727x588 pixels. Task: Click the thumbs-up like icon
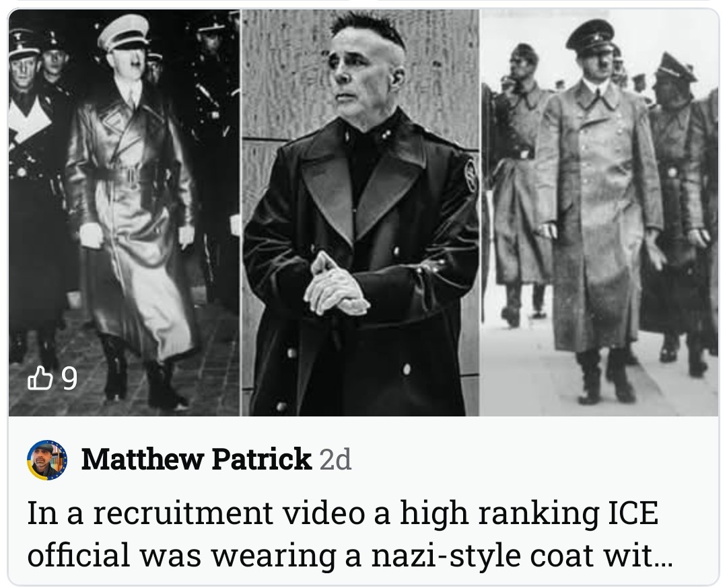[x=40, y=378]
